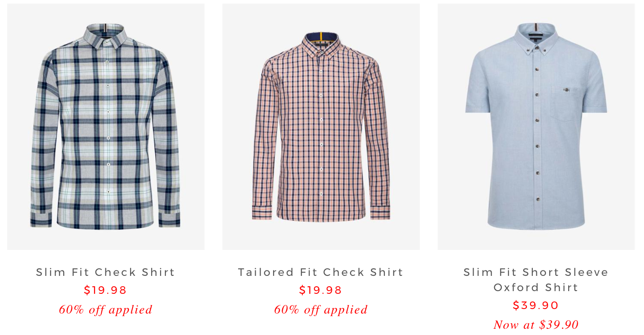Viewport: 644px width, 335px height.
Task: Click the Oxford Shirt second title line
Action: (x=536, y=288)
